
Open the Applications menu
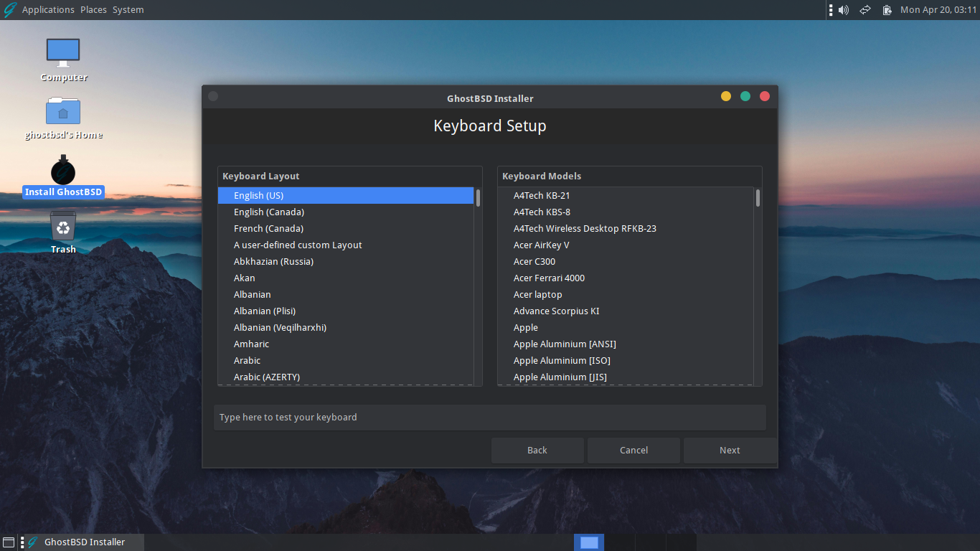[x=48, y=10]
